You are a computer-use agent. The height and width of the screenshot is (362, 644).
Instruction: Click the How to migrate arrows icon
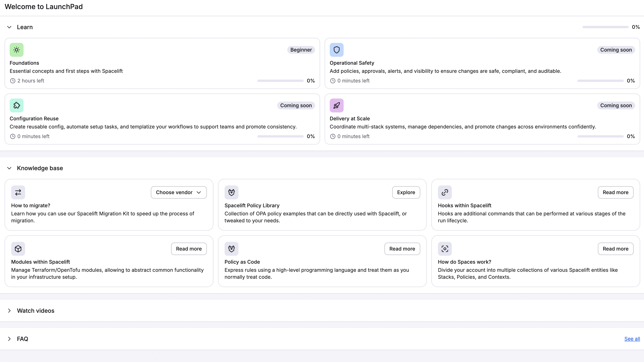tap(18, 192)
